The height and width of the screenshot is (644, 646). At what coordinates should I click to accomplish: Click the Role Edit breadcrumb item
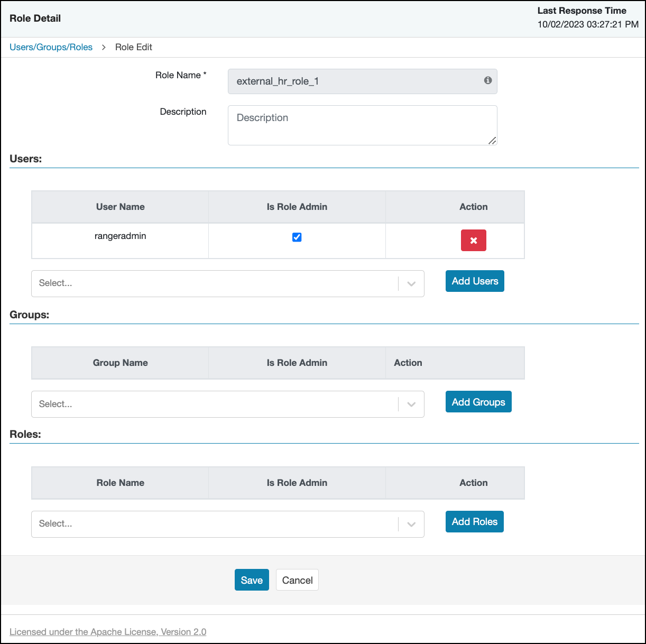click(x=134, y=47)
